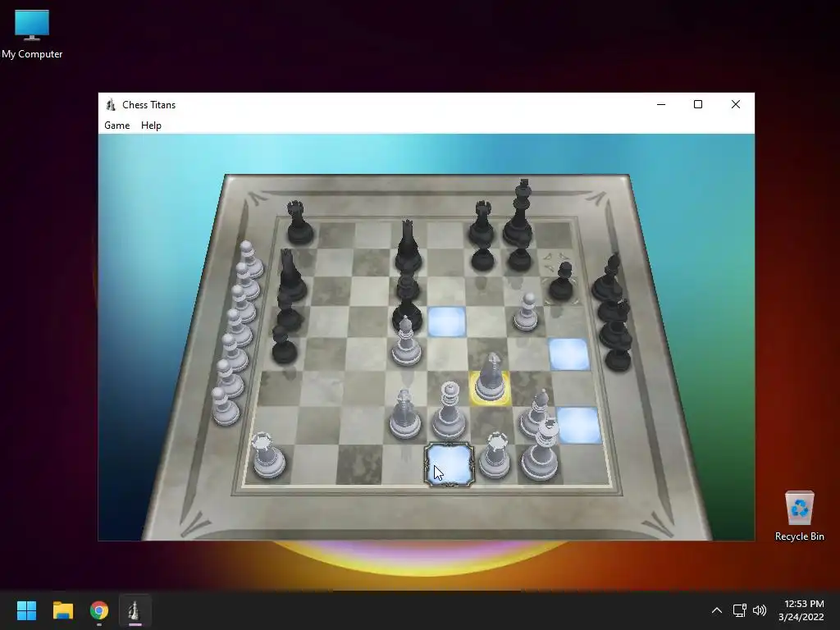Click the black pawn on f7
Screen dimensions: 840x630
coord(482,257)
